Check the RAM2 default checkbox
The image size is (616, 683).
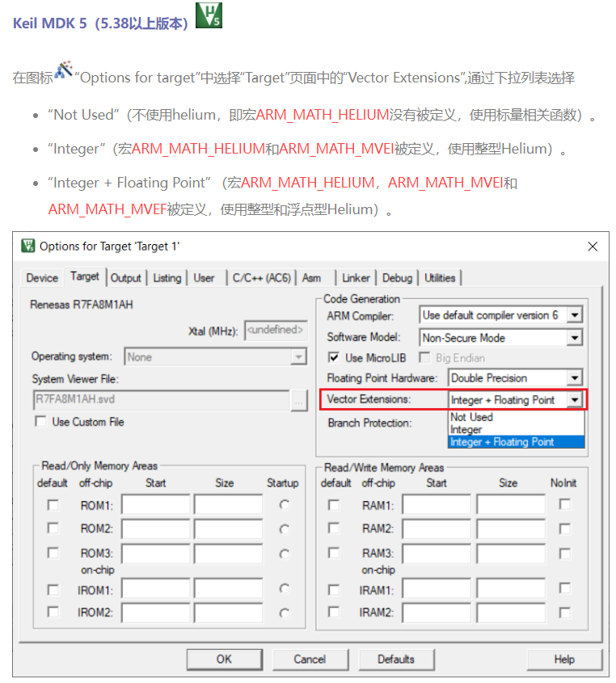pyautogui.click(x=334, y=528)
